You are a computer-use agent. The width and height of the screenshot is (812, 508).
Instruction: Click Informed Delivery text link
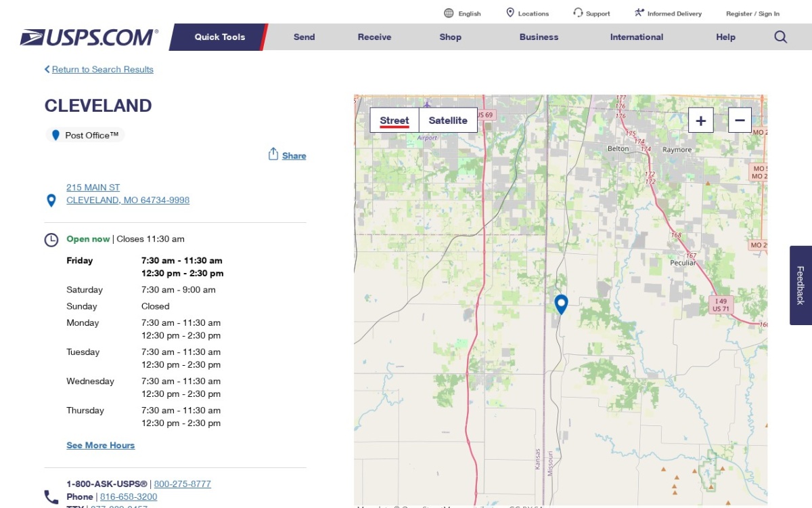(x=675, y=14)
